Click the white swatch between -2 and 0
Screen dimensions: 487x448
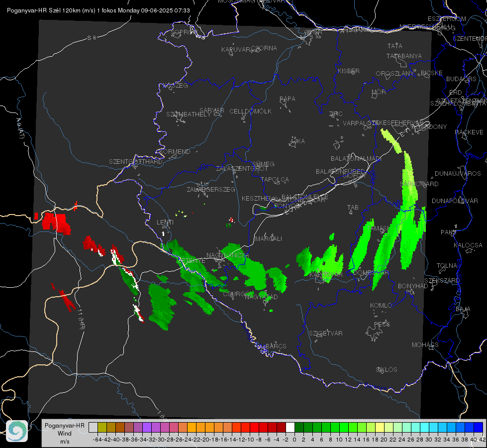[290, 428]
